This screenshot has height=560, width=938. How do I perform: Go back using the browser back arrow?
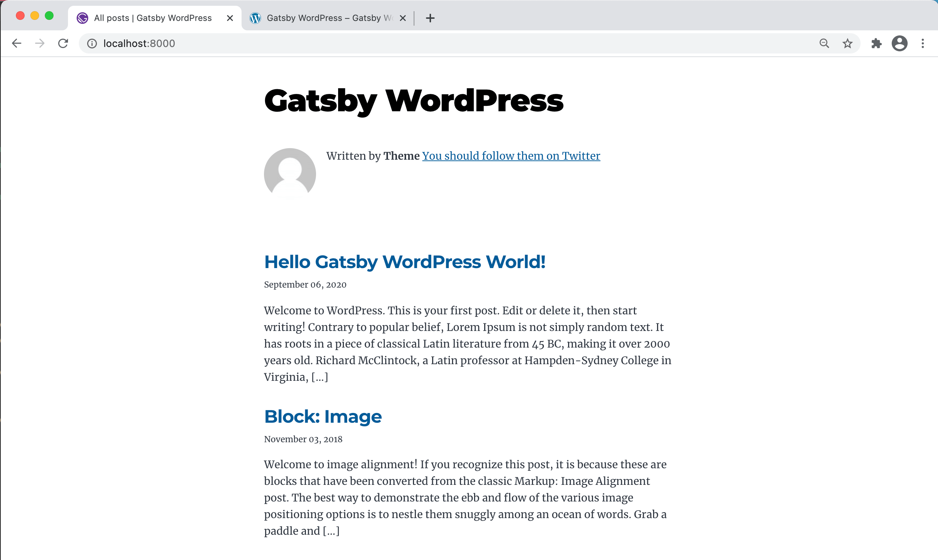tap(17, 43)
